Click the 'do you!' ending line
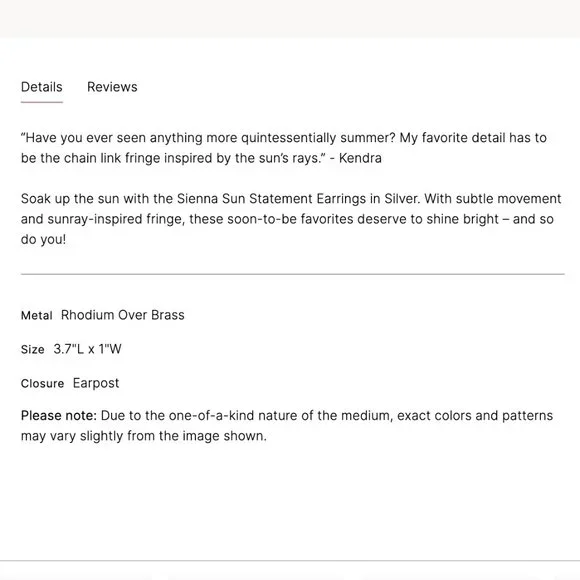The height and width of the screenshot is (580, 580). [43, 239]
